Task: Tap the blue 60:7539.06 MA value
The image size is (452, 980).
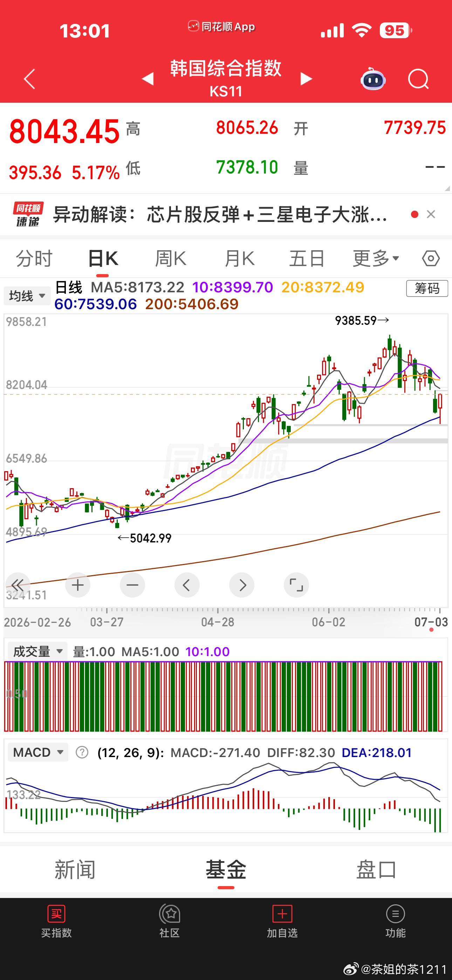Action: [x=96, y=304]
